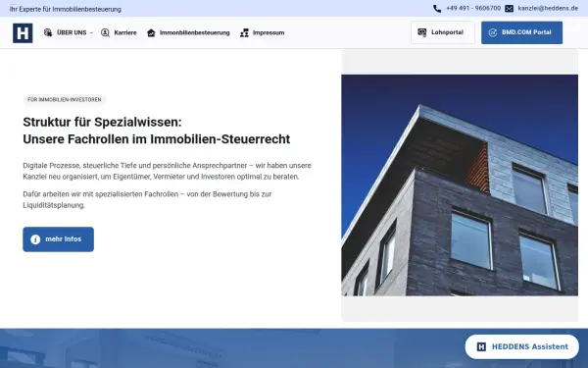Screen dimensions: 588x368
Task: Click the mehr Infos button
Action: pyautogui.click(x=59, y=239)
